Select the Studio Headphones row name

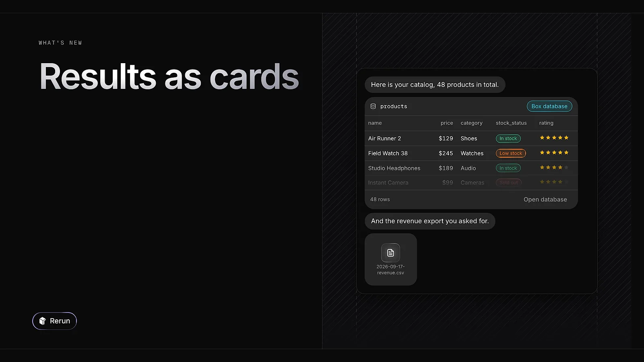[x=394, y=168]
